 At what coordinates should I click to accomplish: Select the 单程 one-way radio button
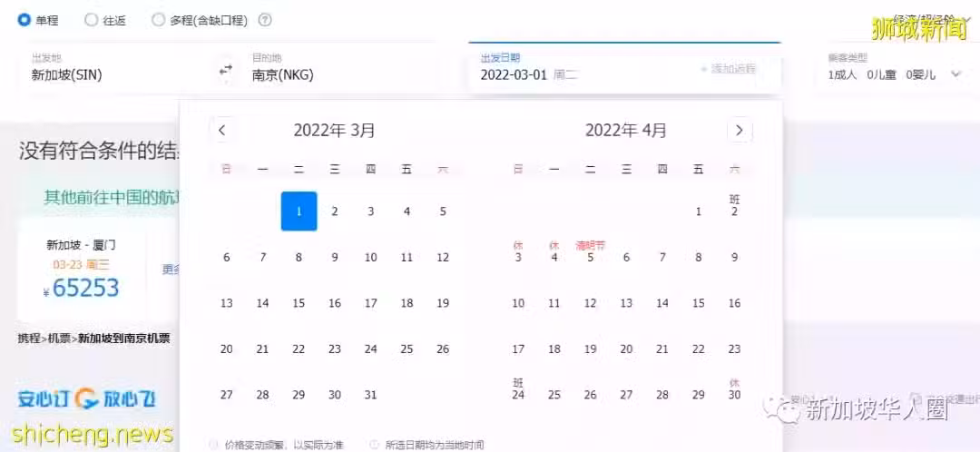[24, 20]
